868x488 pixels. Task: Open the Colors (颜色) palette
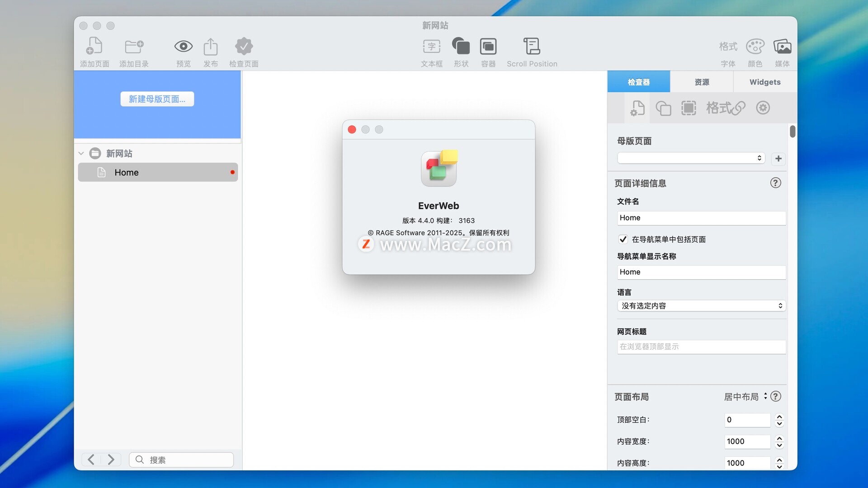pos(755,46)
